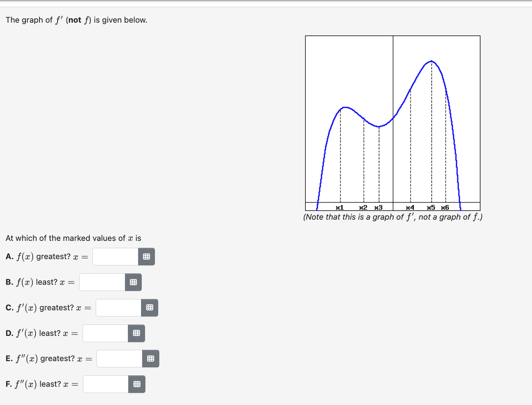Select the answer field for f'(x) least
The height and width of the screenshot is (405, 532).
pyautogui.click(x=104, y=333)
